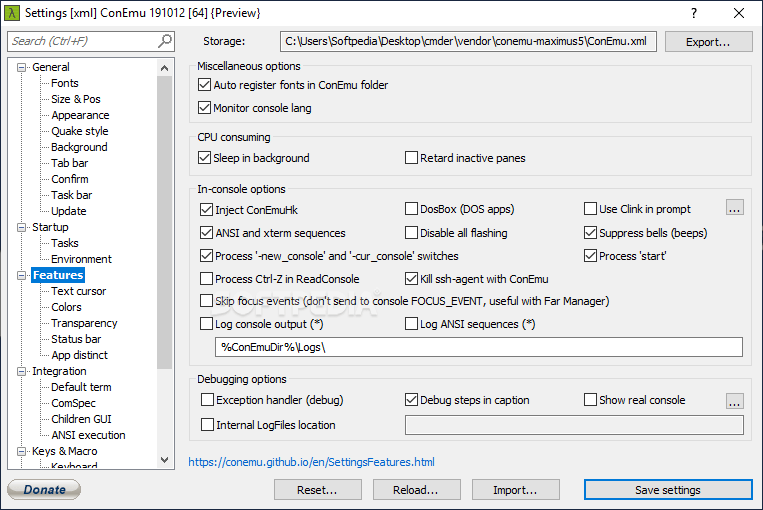The height and width of the screenshot is (510, 763).
Task: Select Colors settings page
Action: point(66,307)
